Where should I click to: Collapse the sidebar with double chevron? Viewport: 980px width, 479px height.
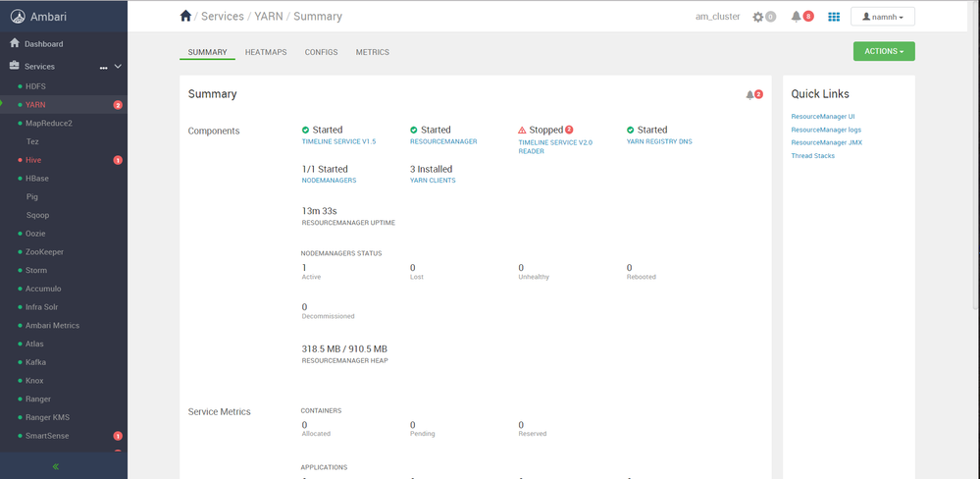point(56,466)
